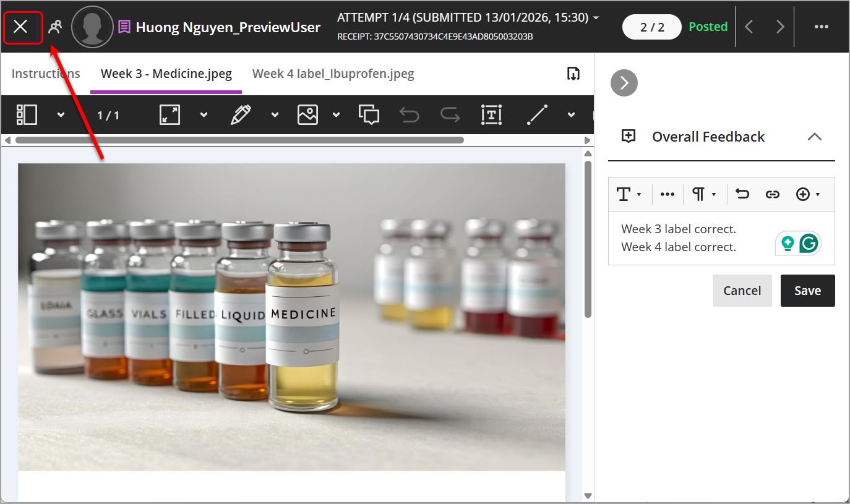Save the overall feedback
The width and height of the screenshot is (850, 504).
pos(807,291)
